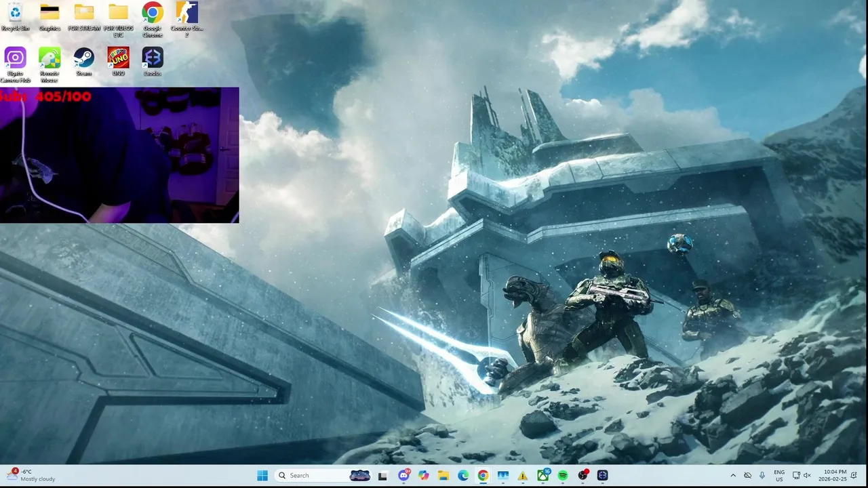The width and height of the screenshot is (868, 488).
Task: Open the FOR VIDEOS ETC folder
Action: 118,20
